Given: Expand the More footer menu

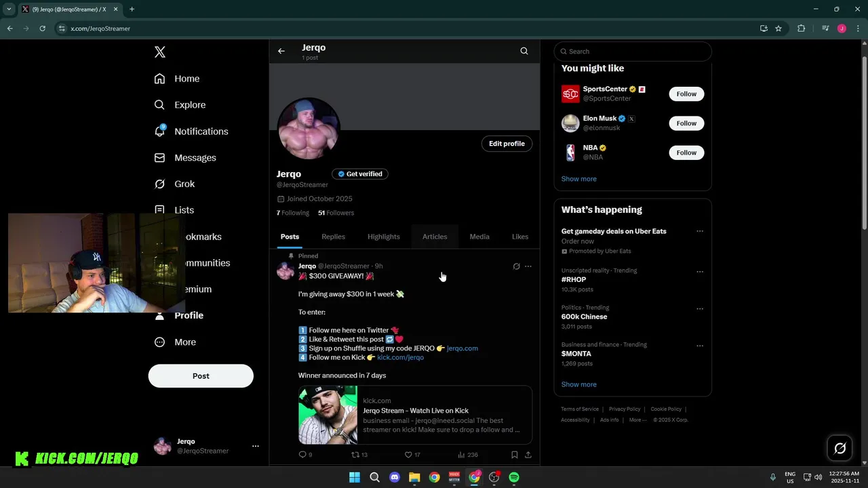Looking at the screenshot, I should pos(637,420).
